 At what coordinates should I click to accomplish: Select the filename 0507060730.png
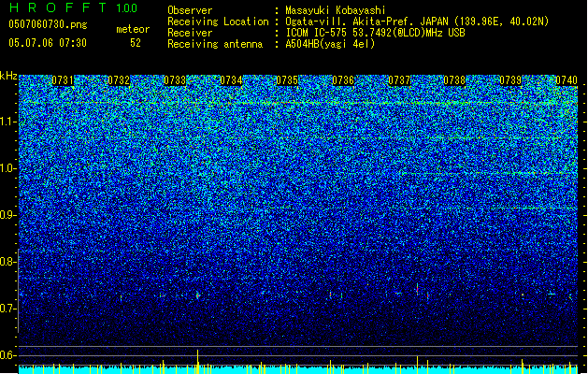coord(48,24)
